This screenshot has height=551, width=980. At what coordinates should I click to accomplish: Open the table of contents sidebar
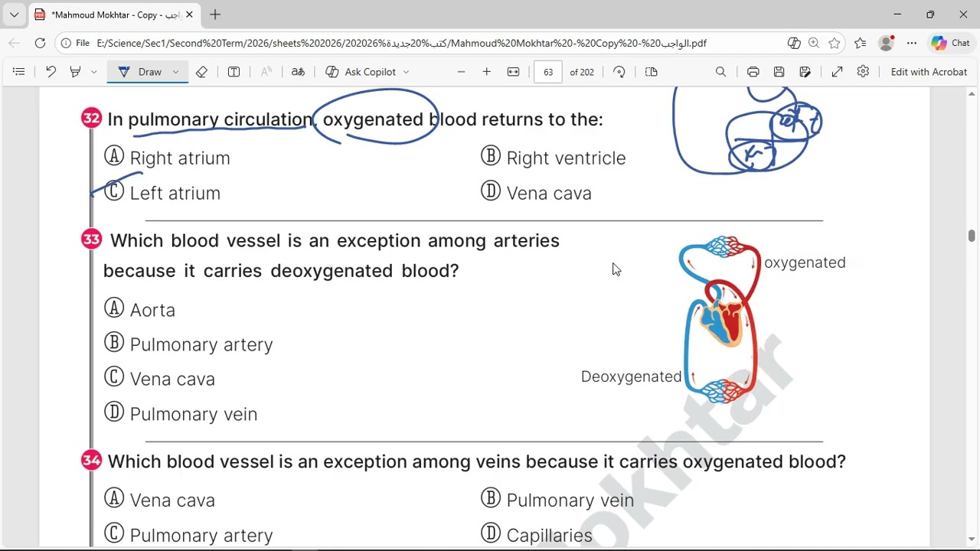[19, 72]
